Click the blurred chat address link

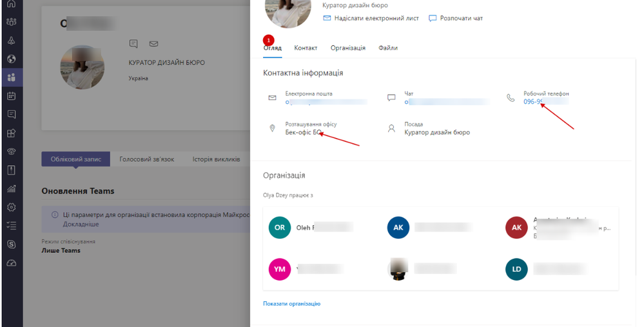click(x=447, y=102)
